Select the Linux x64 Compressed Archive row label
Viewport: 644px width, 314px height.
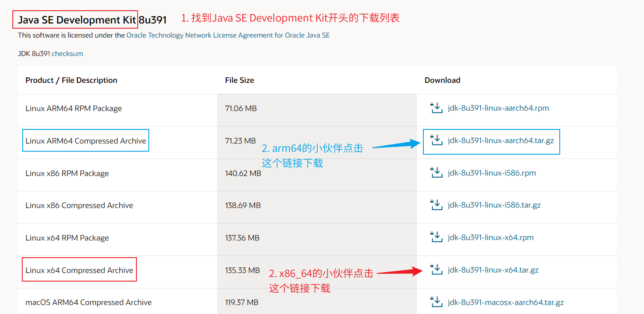79,270
